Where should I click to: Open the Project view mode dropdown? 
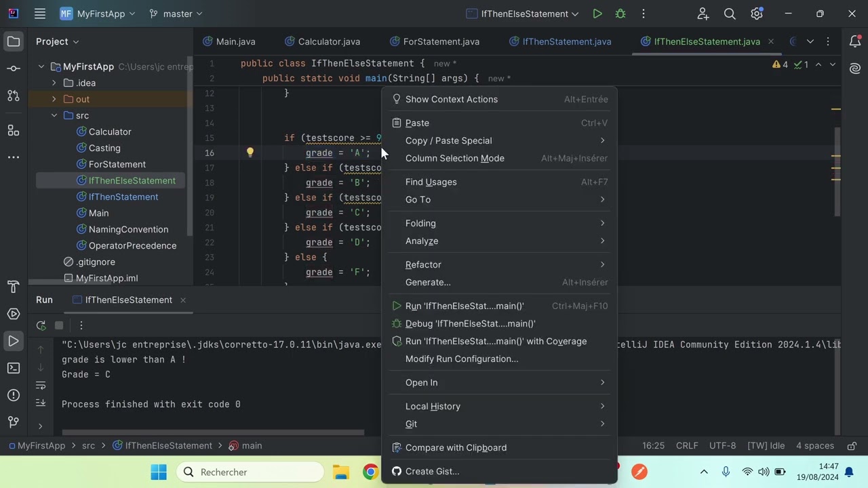click(x=58, y=41)
